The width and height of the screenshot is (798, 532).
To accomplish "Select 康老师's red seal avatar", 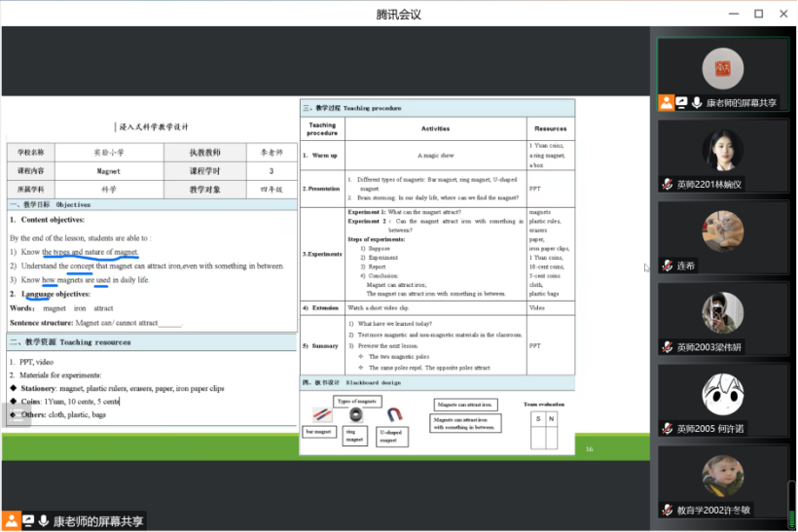I will [x=722, y=67].
